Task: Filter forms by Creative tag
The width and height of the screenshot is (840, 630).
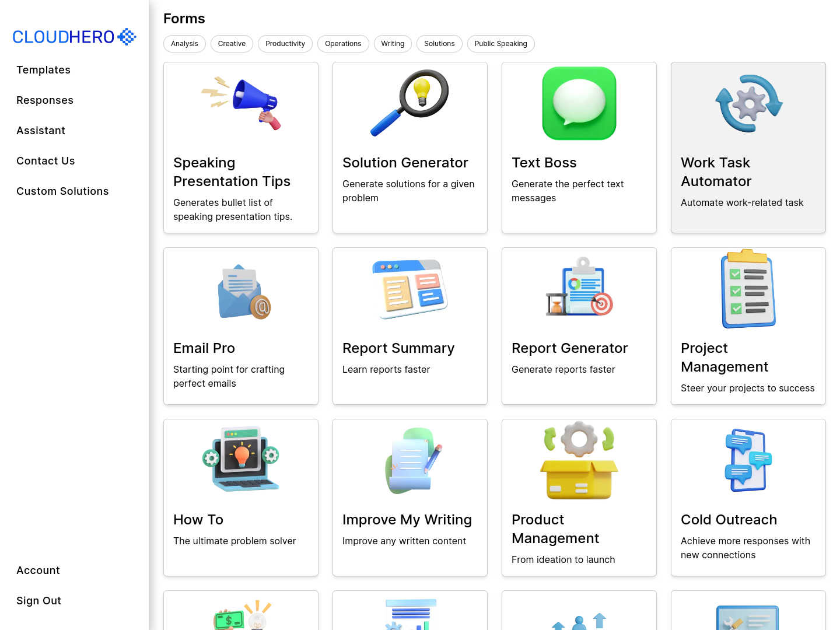Action: coord(232,44)
